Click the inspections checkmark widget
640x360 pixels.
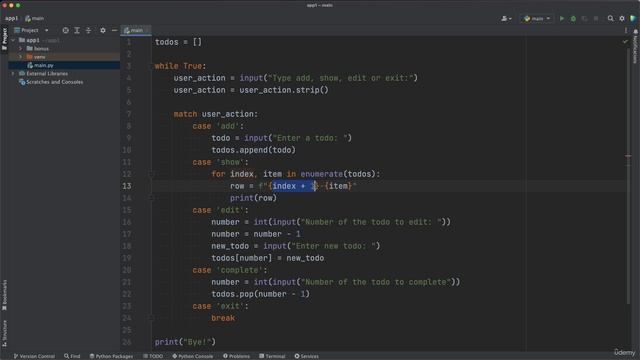625,42
